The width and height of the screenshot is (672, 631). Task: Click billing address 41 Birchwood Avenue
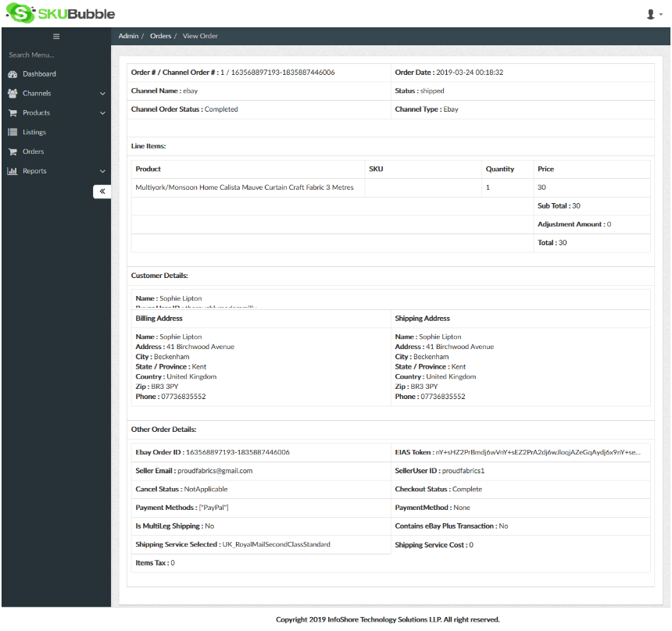pyautogui.click(x=200, y=347)
